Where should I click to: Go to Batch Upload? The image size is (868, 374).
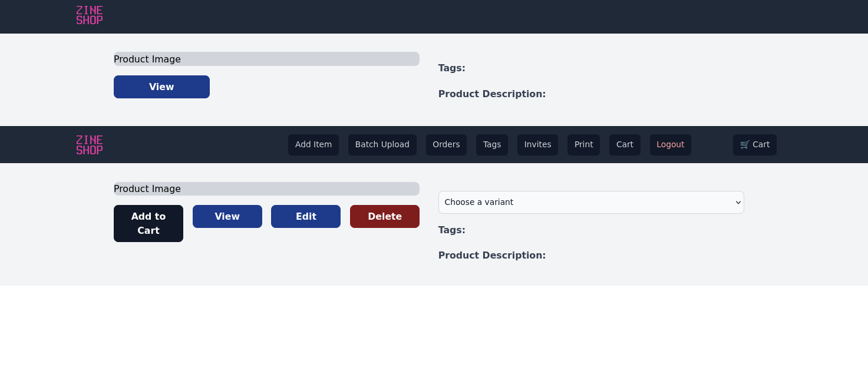[382, 145]
